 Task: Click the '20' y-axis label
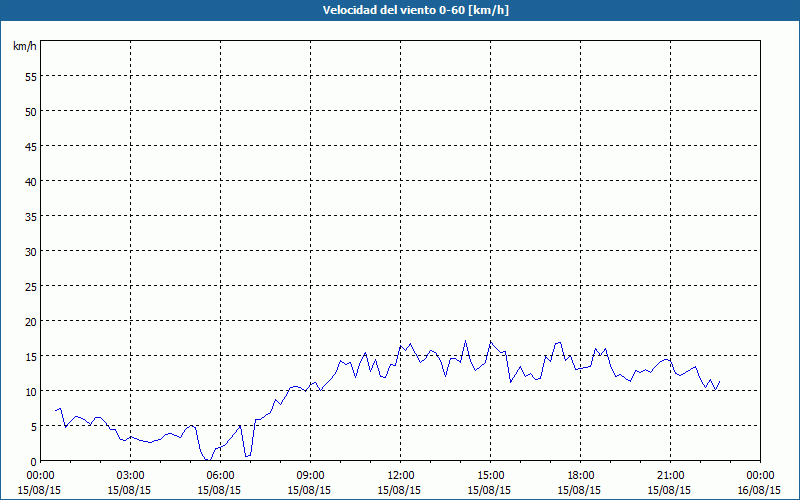31,321
